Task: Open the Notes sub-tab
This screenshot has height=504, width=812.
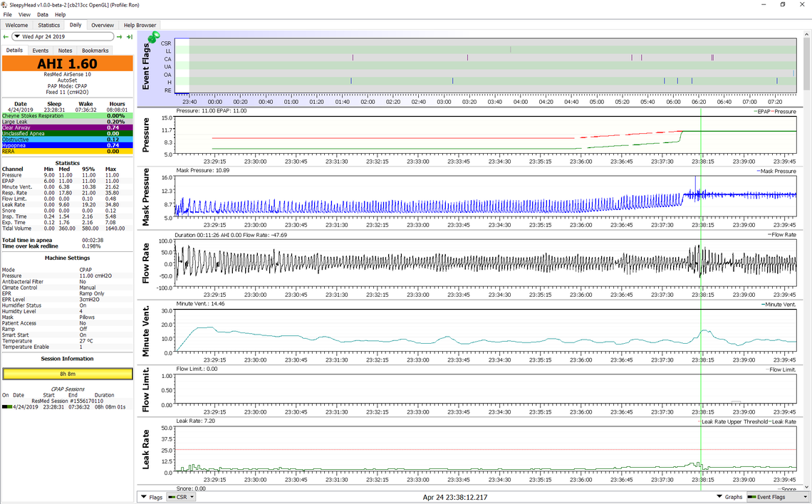Action: click(x=66, y=51)
